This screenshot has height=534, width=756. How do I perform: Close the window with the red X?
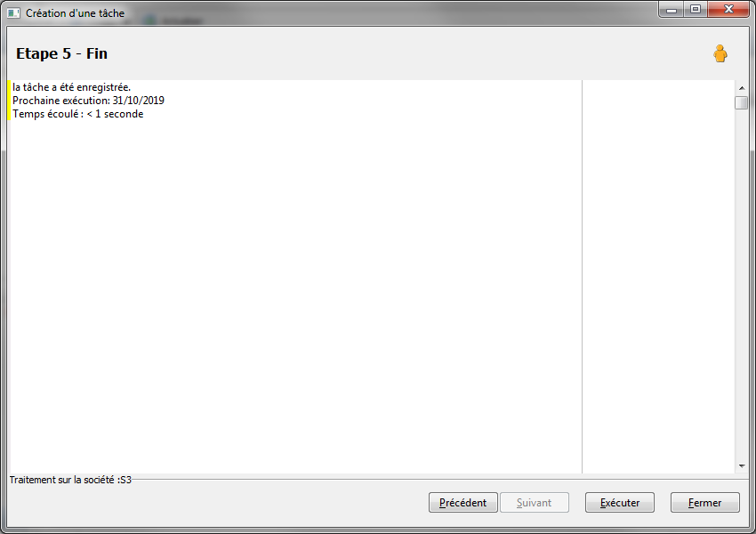729,10
